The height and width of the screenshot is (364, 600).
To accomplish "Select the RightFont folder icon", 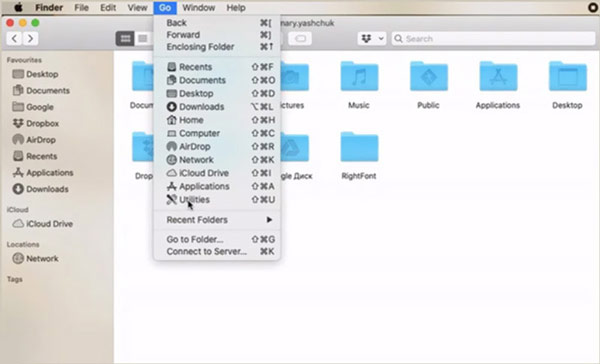I will (359, 147).
